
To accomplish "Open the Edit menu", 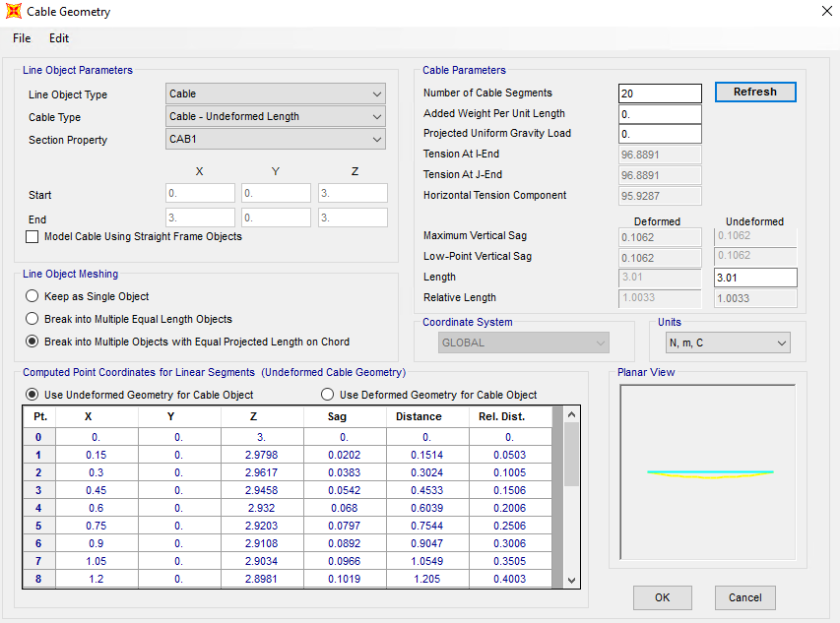I will (59, 38).
